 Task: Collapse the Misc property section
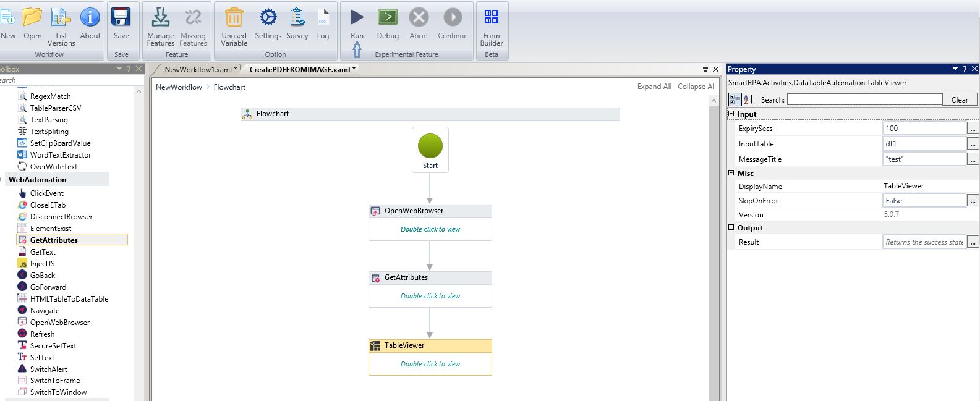coord(731,174)
